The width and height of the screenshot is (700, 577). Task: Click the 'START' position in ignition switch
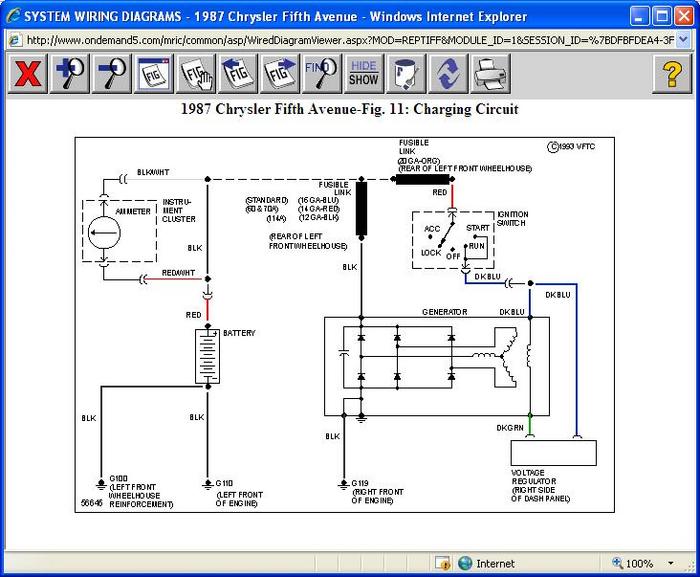coord(478,228)
